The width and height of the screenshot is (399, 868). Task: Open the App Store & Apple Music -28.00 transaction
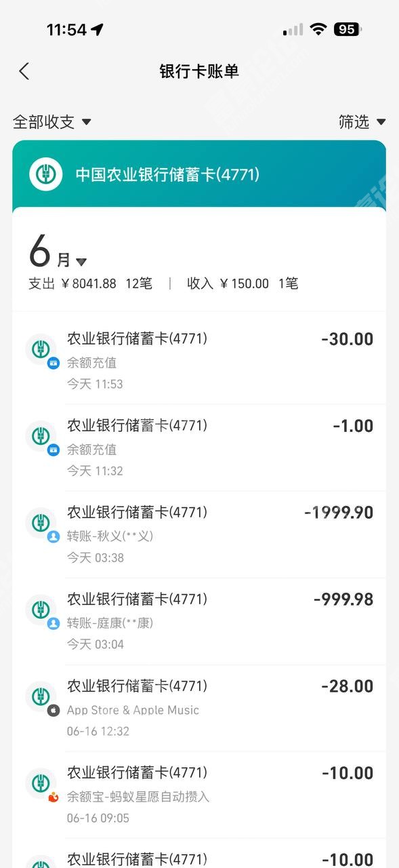[199, 708]
